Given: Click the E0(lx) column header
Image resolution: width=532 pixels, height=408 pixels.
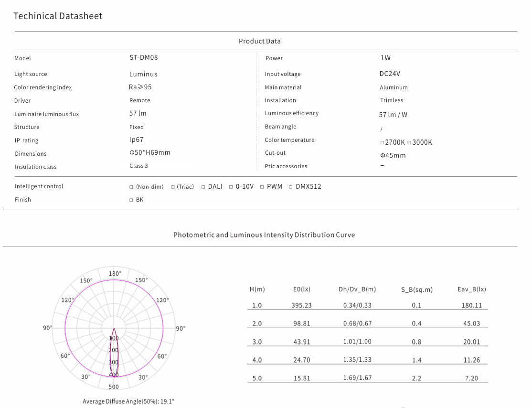Looking at the screenshot, I should [301, 290].
